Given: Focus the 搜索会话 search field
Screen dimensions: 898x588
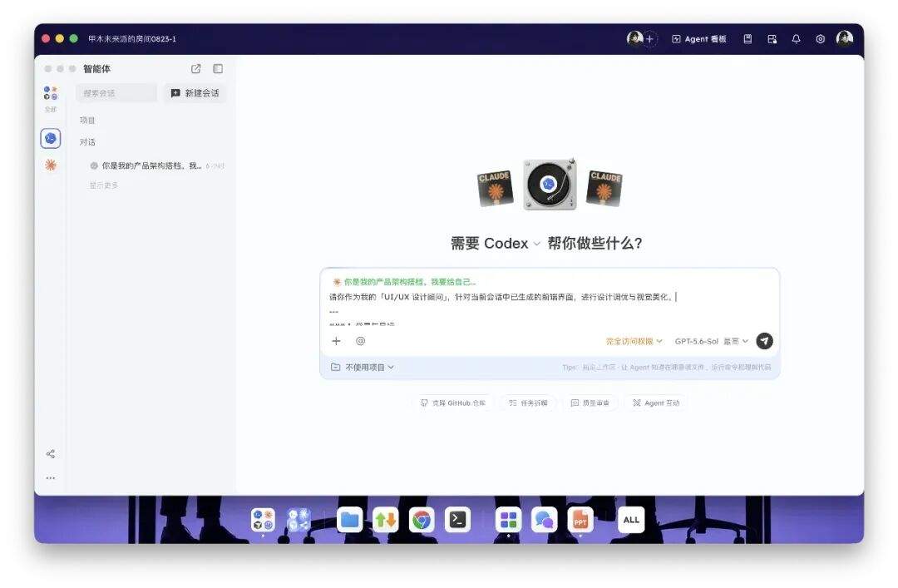Looking at the screenshot, I should coord(116,93).
